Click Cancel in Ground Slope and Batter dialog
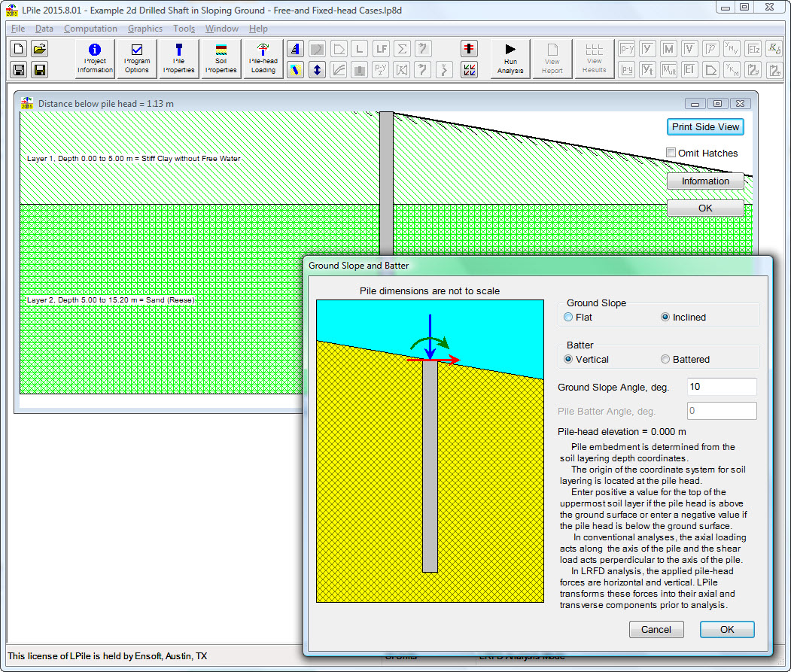The height and width of the screenshot is (672, 791). point(656,630)
